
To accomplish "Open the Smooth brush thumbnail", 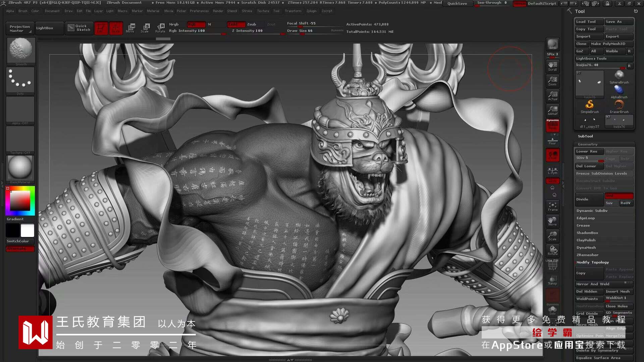I will click(21, 50).
